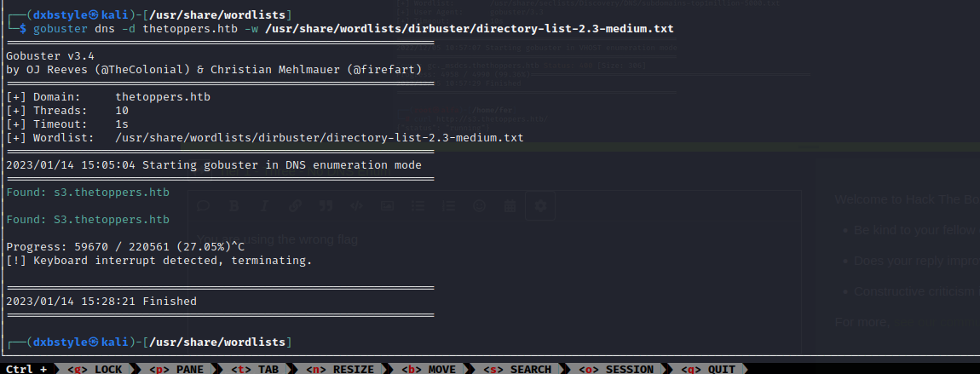Click the Ctrl + indicator in status bar
980x374 pixels.
tap(26, 369)
